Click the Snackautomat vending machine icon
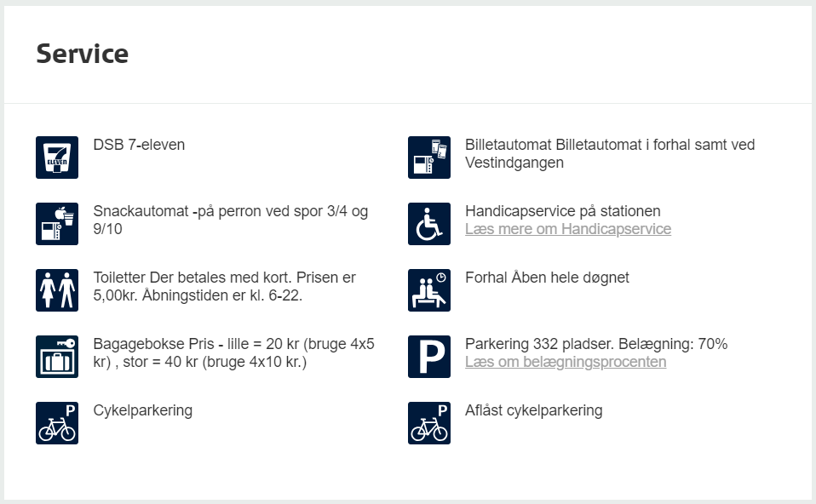816x504 pixels. (x=57, y=224)
